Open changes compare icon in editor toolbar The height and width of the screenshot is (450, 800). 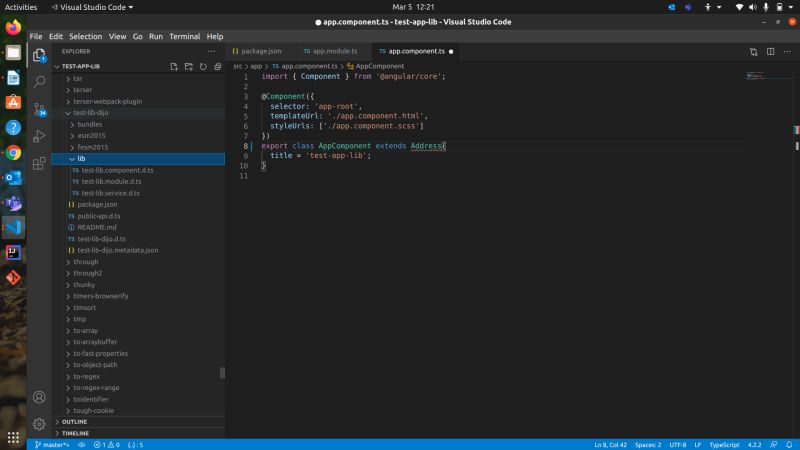pos(754,52)
